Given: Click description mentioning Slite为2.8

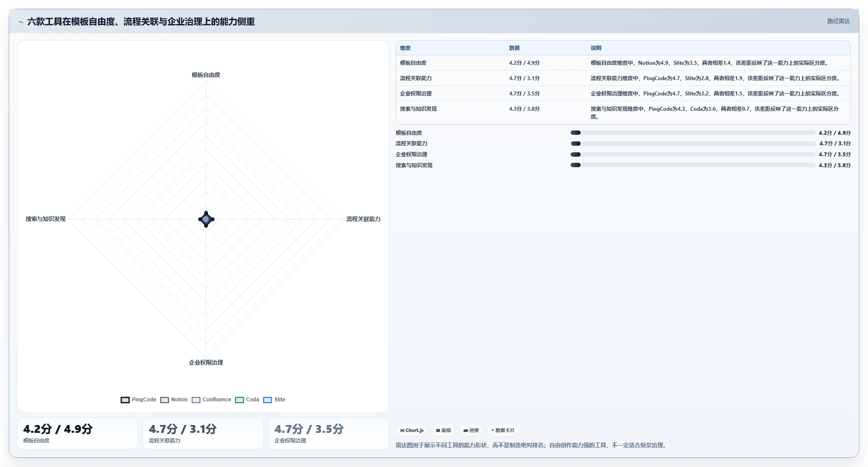Looking at the screenshot, I should click(716, 78).
